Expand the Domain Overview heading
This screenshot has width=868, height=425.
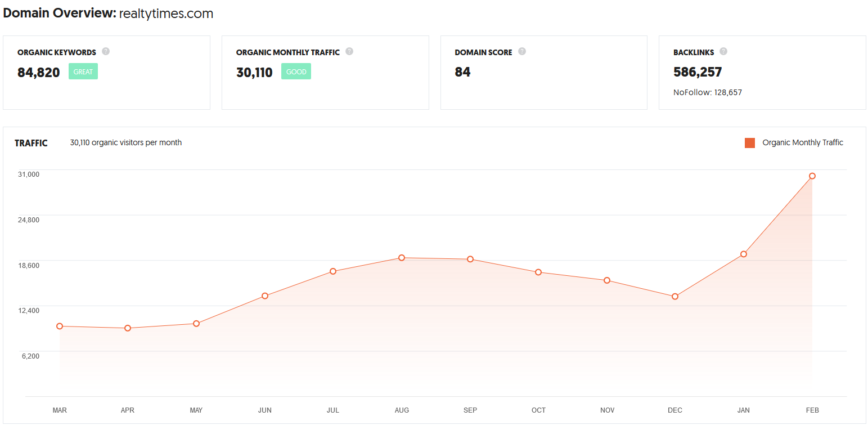pos(57,12)
